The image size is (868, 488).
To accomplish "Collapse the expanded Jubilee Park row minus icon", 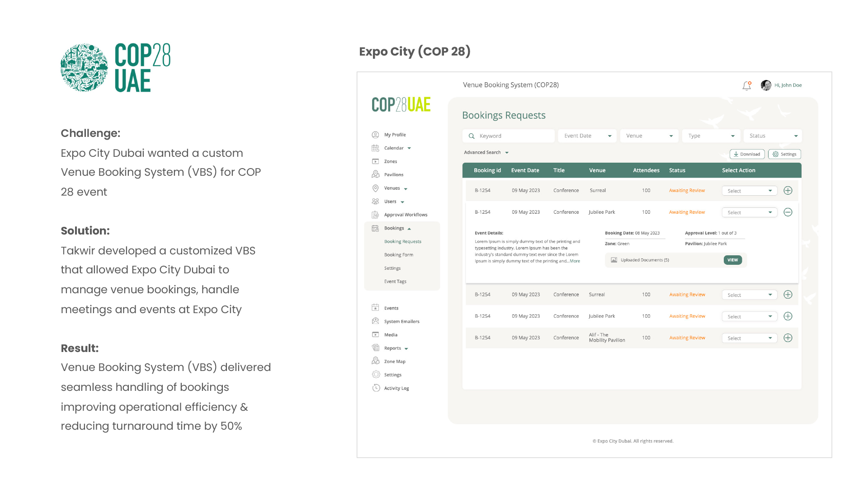I will click(788, 212).
